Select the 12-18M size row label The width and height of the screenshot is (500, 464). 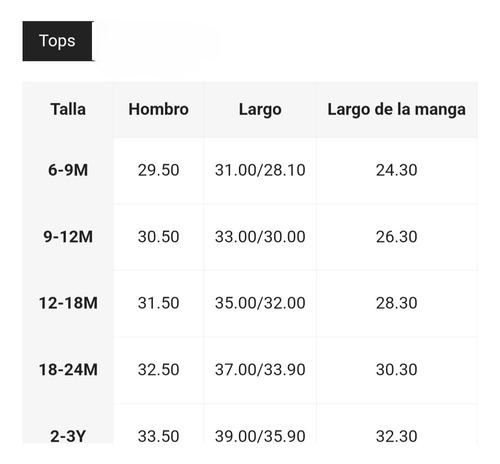pyautogui.click(x=68, y=303)
